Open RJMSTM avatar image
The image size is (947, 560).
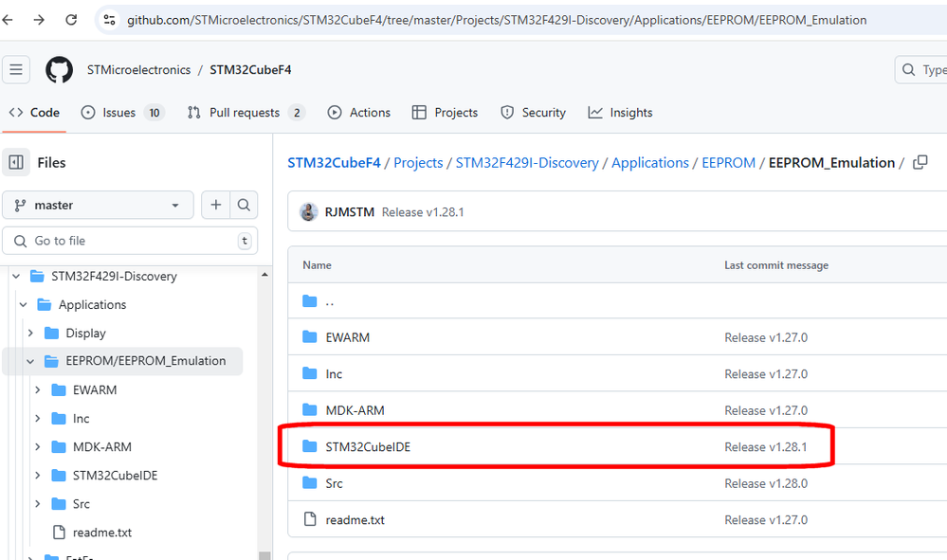coord(309,212)
